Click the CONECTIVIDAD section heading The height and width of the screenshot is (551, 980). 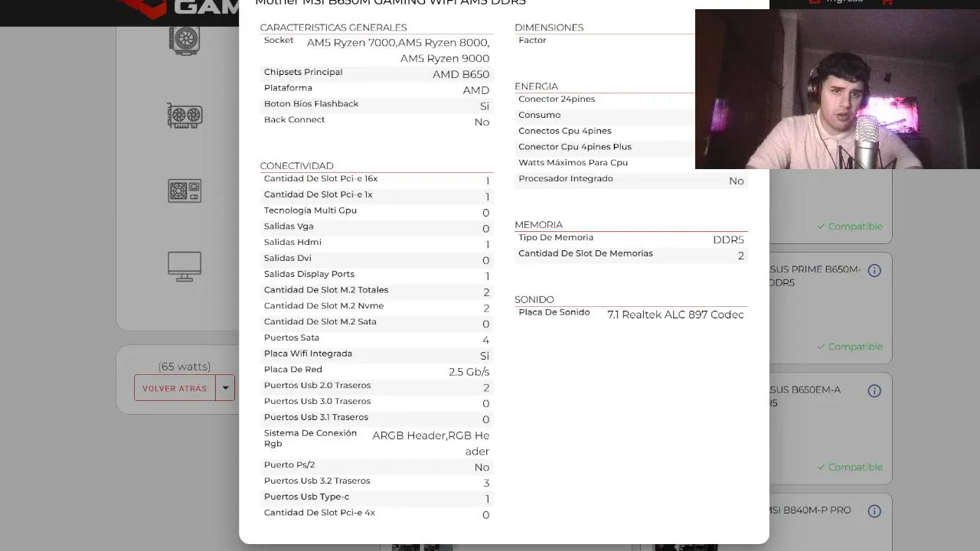point(296,166)
